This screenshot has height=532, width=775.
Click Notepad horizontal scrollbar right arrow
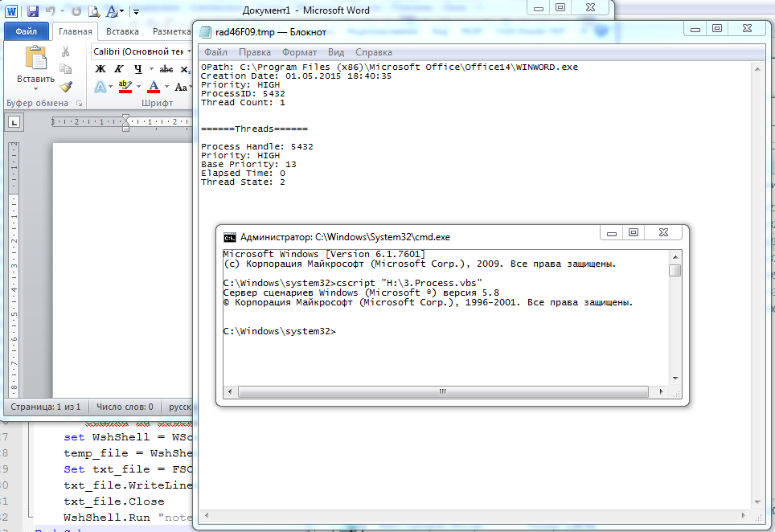pyautogui.click(x=743, y=516)
